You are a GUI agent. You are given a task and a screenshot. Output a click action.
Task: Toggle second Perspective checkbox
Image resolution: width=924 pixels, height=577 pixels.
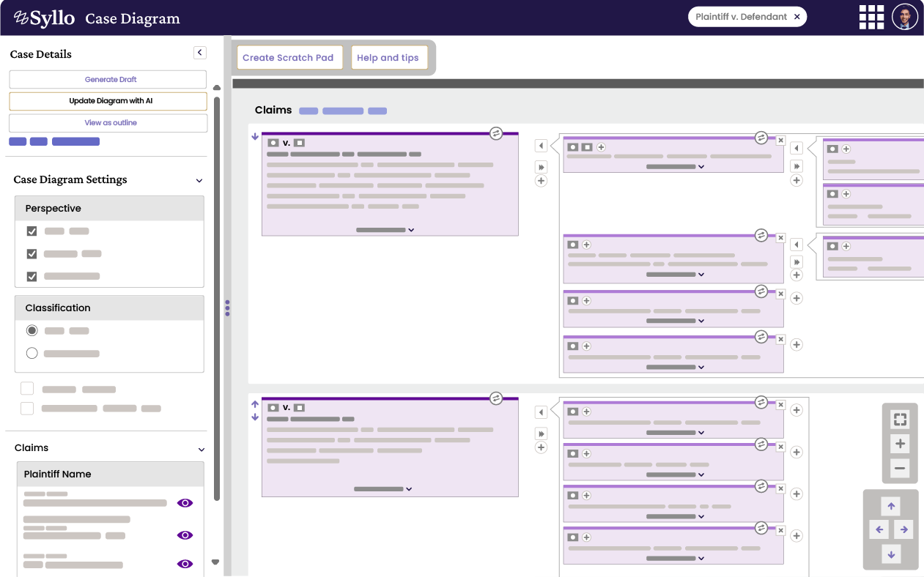click(x=32, y=254)
